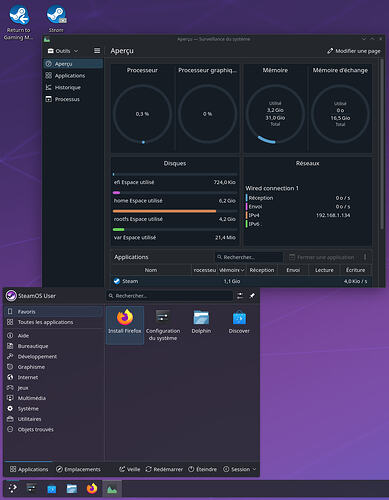Click the IPv4 address 192.168.1.134
This screenshot has width=389, height=500.
click(333, 215)
